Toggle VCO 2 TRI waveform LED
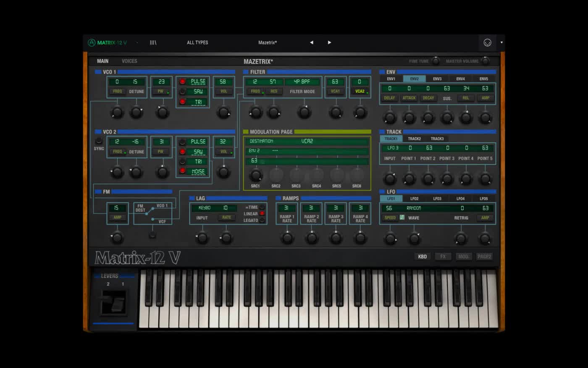The image size is (588, 368). click(x=183, y=161)
